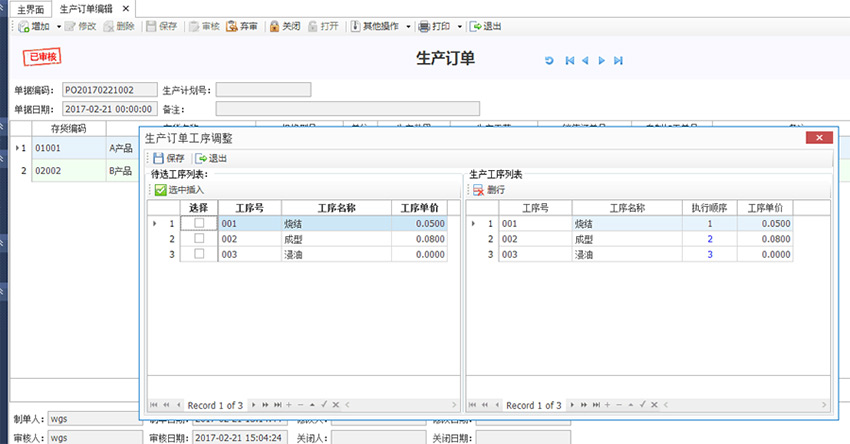The image size is (850, 444).
Task: Click append (+) navigator in the 生产工序列表 footer
Action: tap(608, 405)
